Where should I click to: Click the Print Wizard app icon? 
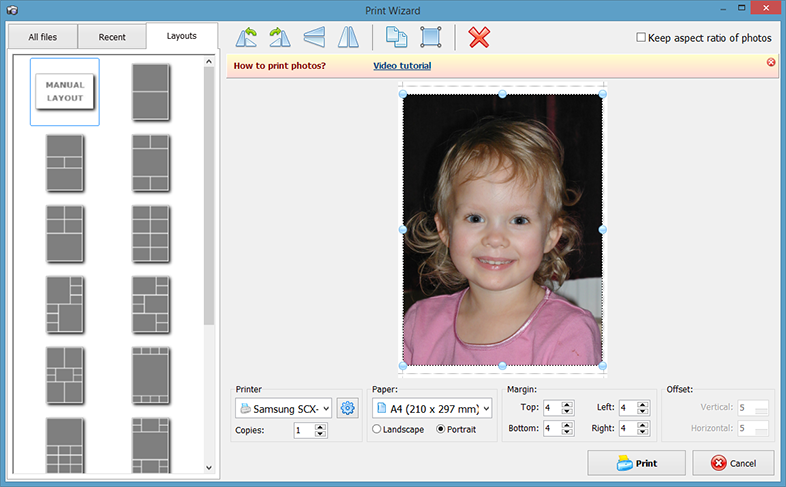[13, 10]
